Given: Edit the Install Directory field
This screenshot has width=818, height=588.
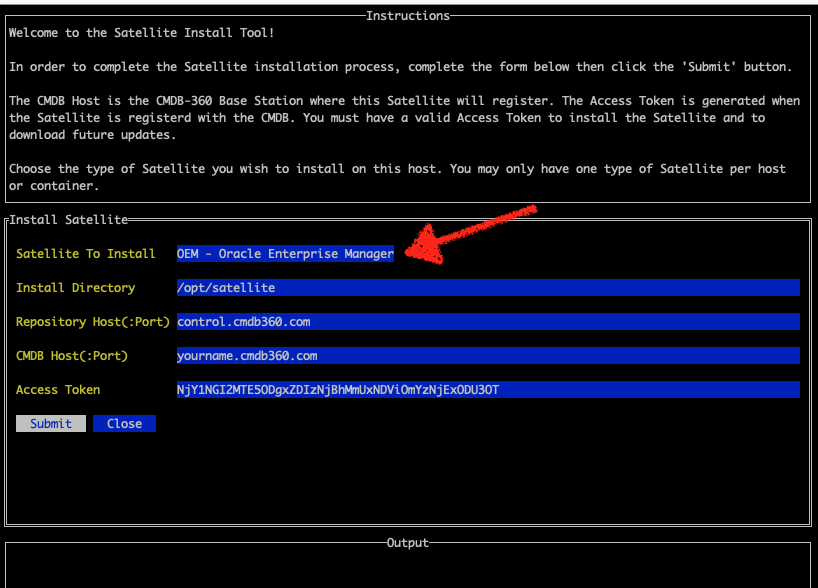Looking at the screenshot, I should (488, 287).
